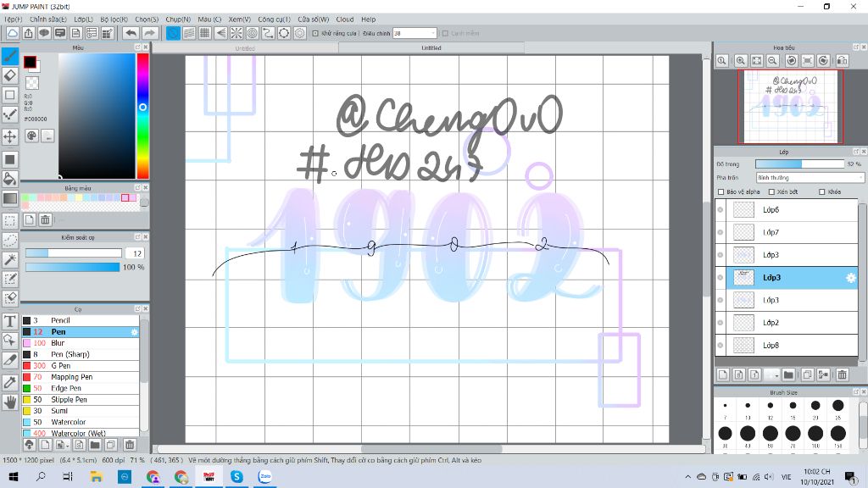This screenshot has height=488, width=868.
Task: Click the navigator preview thumbnail
Action: click(790, 106)
